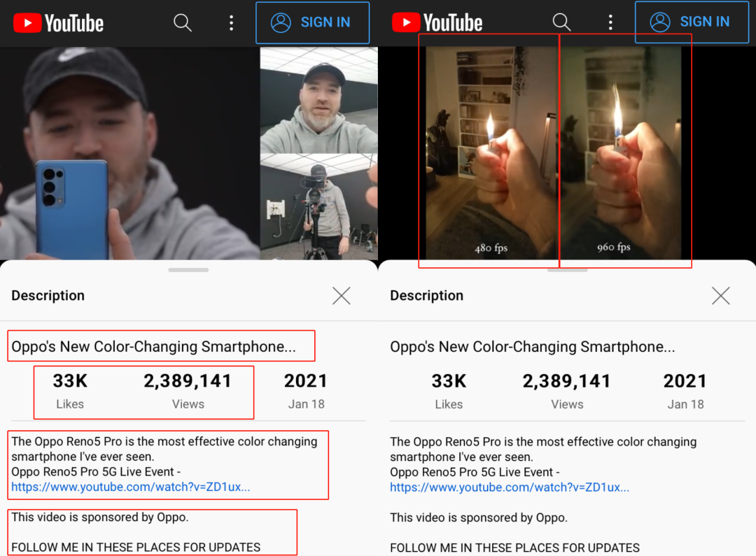
Task: Tap 33K Likes on right screen
Action: (449, 391)
